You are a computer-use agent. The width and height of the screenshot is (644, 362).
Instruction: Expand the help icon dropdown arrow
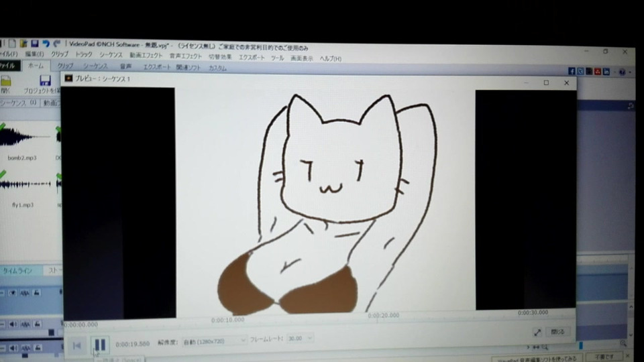pos(630,72)
